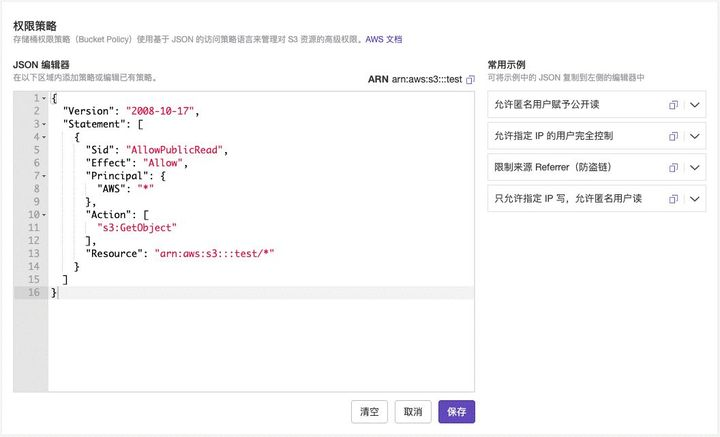Open the AWS 文档 link
The height and width of the screenshot is (437, 720).
tap(385, 38)
